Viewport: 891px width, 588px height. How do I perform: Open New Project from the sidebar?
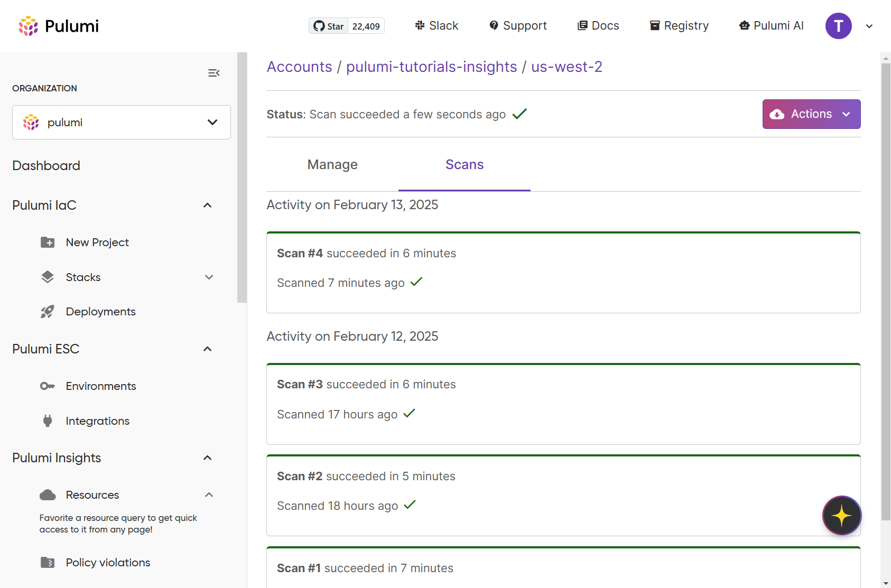pyautogui.click(x=97, y=242)
